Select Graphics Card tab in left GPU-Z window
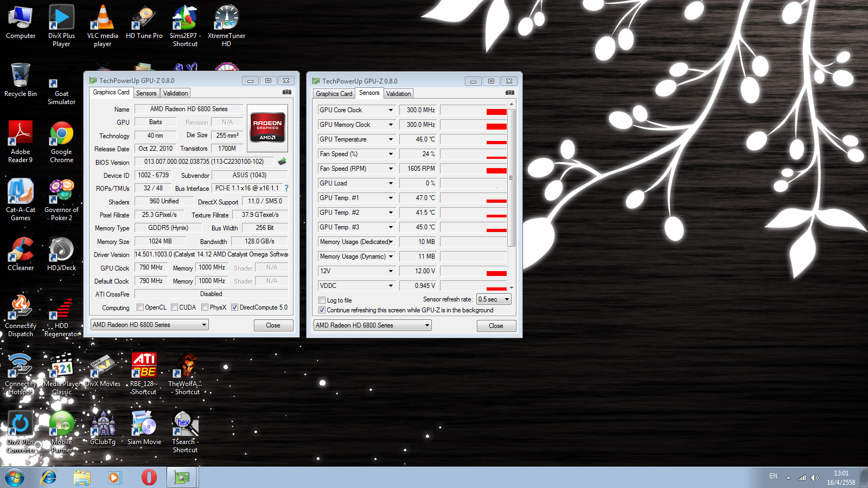The height and width of the screenshot is (488, 868). point(111,92)
